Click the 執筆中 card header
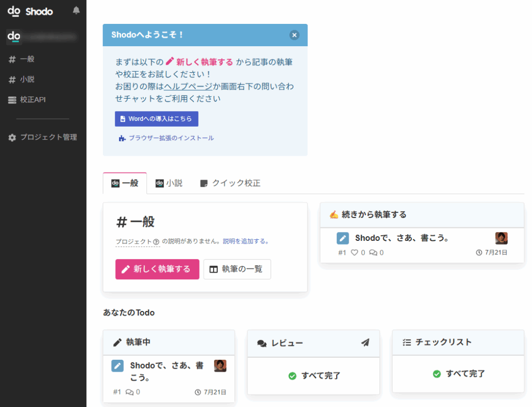The image size is (532, 407). 169,343
